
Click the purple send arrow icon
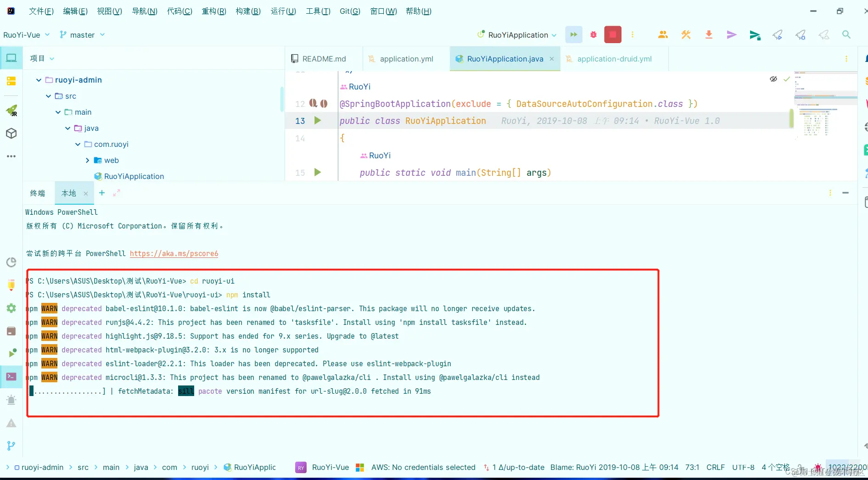coord(732,34)
